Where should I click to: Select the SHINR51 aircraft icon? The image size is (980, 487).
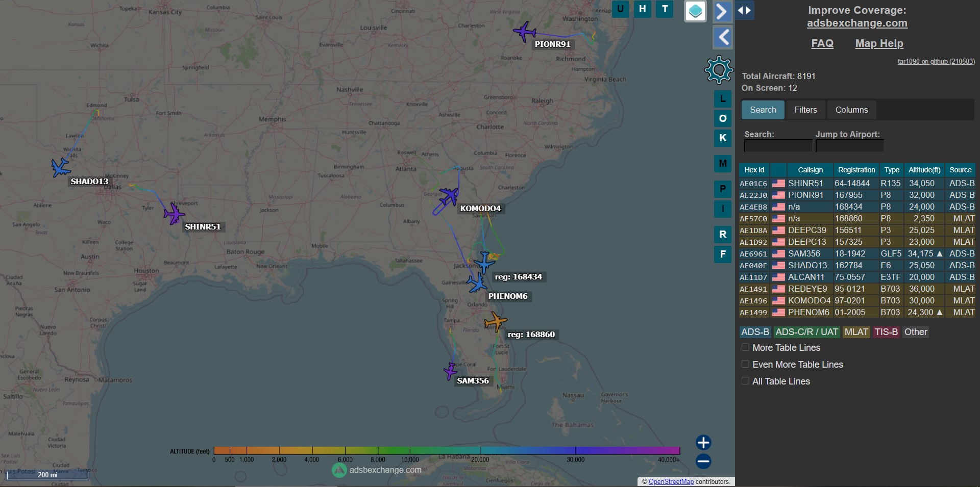click(174, 214)
